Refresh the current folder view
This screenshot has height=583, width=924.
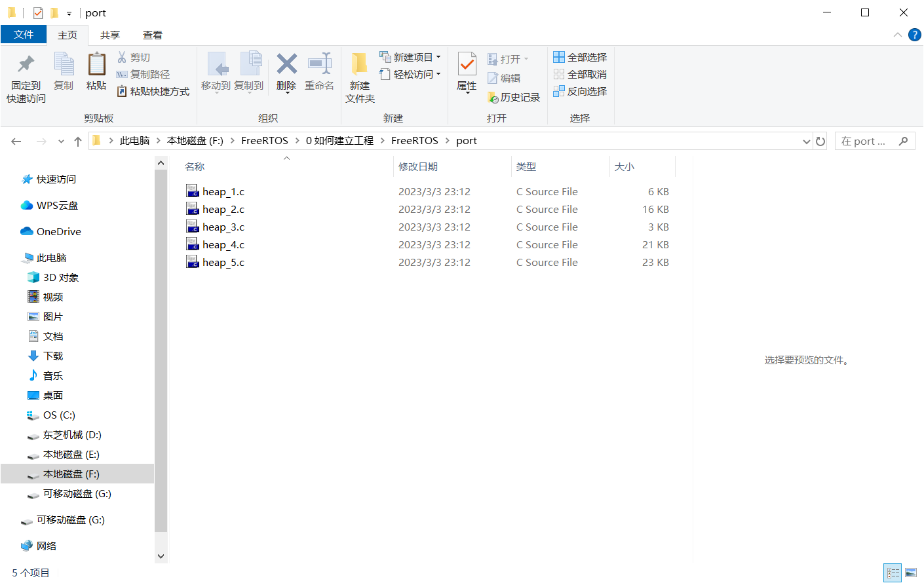[820, 141]
